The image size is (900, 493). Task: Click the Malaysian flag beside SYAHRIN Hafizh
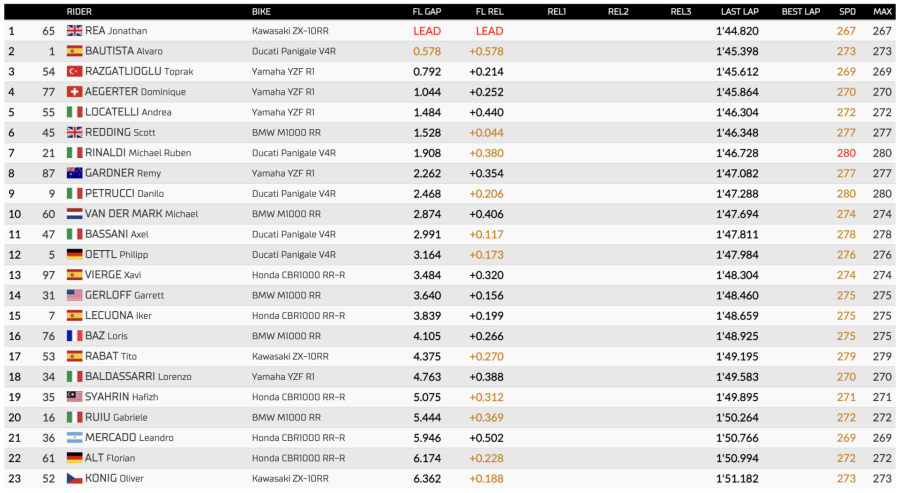74,397
